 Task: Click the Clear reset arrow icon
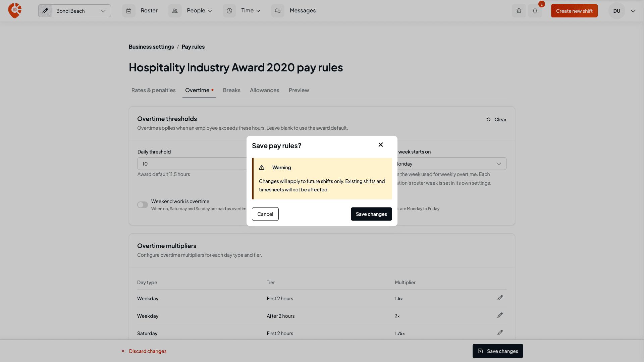488,119
